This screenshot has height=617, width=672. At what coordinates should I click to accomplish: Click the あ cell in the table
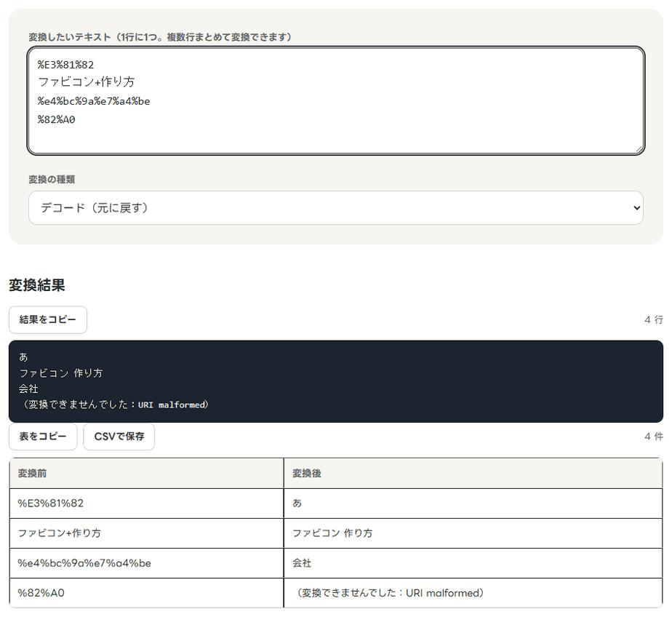click(473, 503)
